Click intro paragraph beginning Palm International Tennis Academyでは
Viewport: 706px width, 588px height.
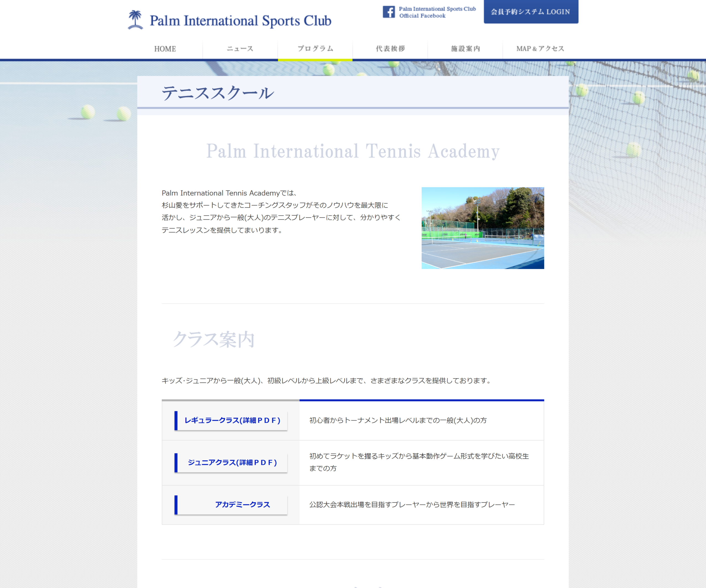point(281,212)
